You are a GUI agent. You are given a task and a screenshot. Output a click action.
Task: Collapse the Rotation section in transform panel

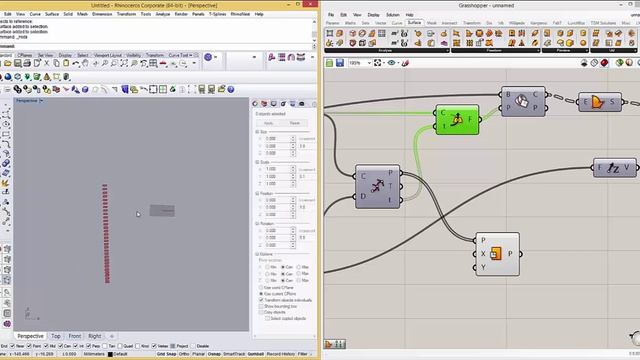click(x=258, y=224)
